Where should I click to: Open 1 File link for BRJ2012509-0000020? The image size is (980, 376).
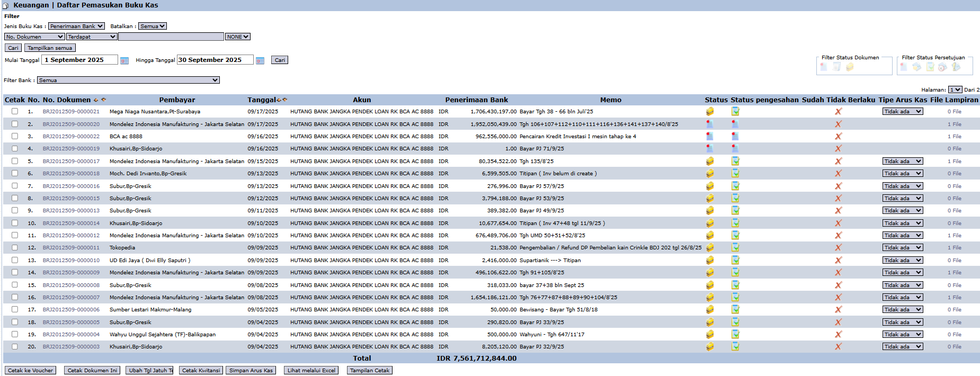tap(954, 124)
